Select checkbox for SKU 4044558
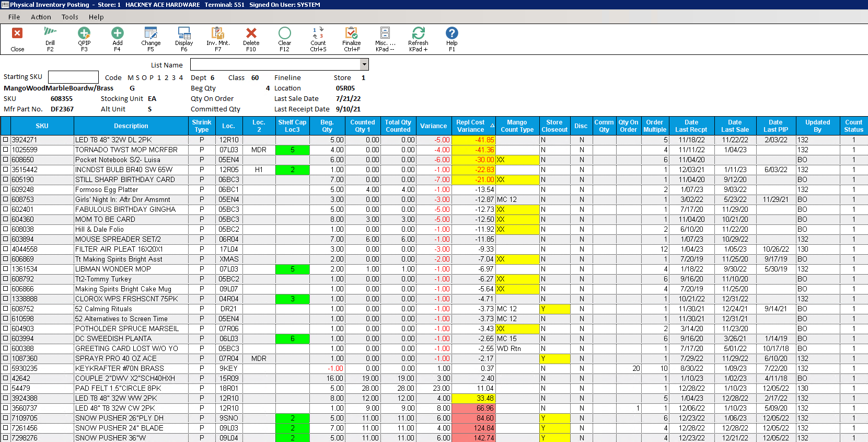The height and width of the screenshot is (442, 868). click(x=6, y=249)
